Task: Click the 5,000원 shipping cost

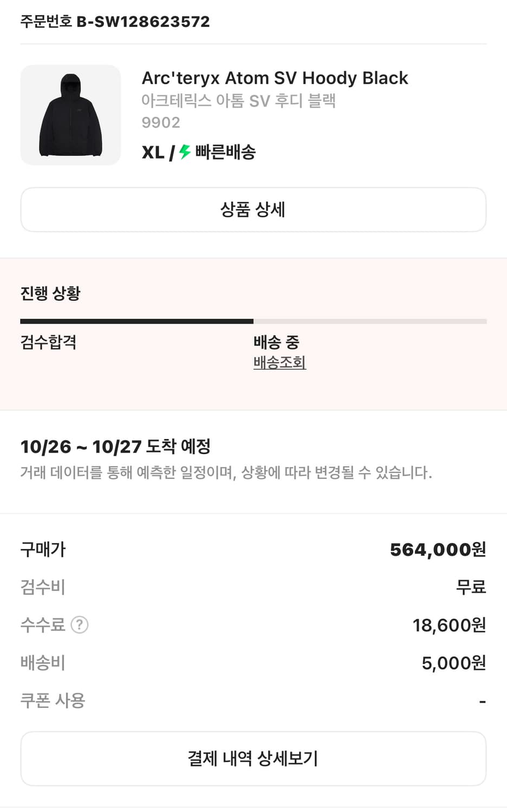Action: pos(453,663)
